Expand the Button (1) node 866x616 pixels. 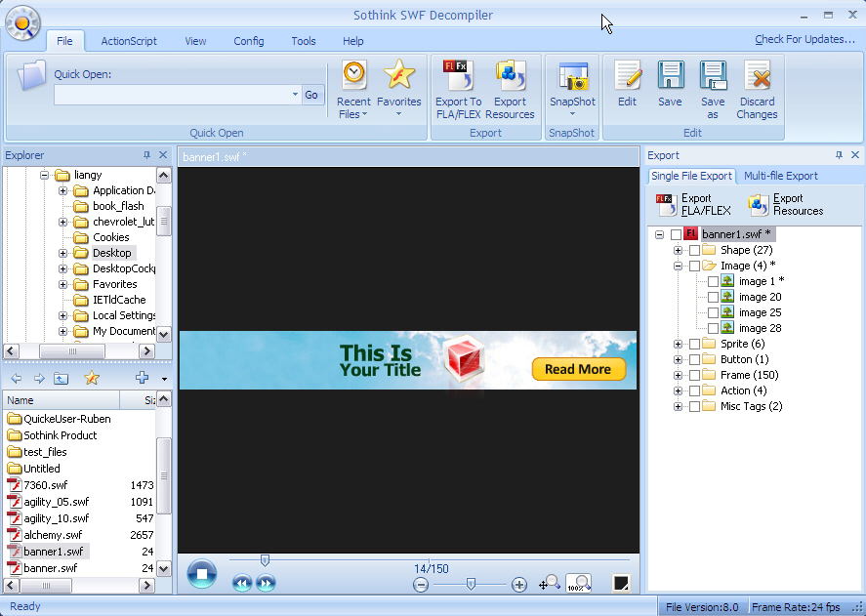coord(678,359)
